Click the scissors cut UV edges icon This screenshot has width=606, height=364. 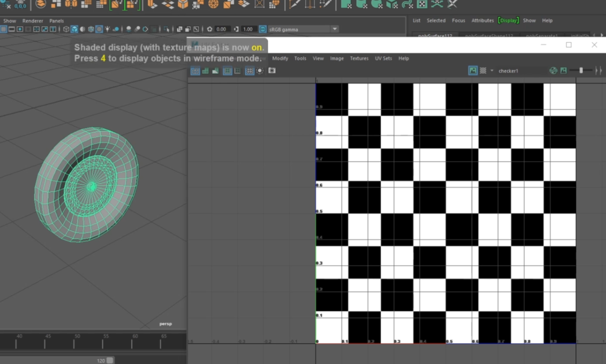[452, 4]
